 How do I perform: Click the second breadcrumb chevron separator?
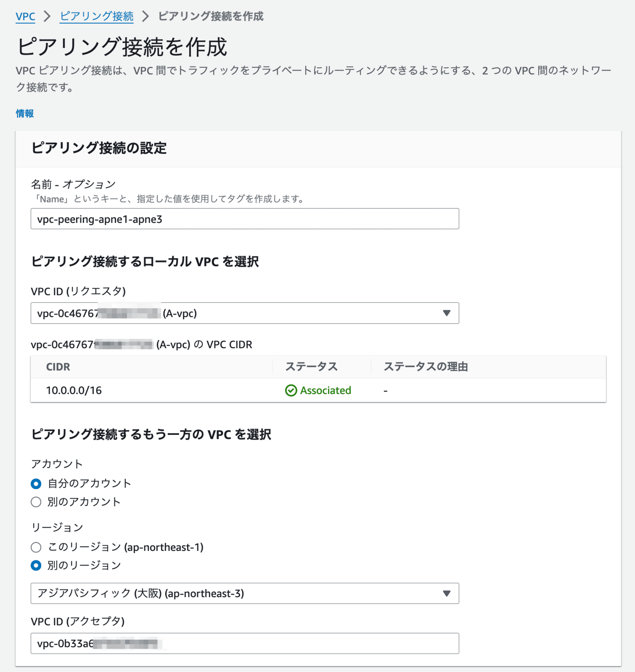[x=145, y=16]
